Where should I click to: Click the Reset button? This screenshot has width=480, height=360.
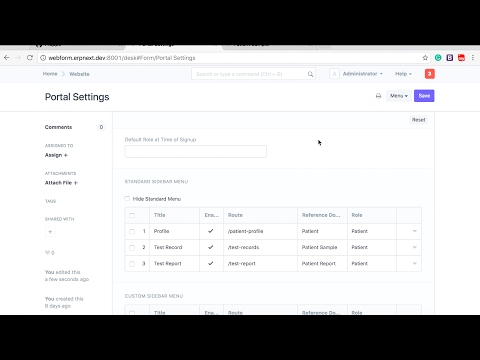tap(418, 120)
